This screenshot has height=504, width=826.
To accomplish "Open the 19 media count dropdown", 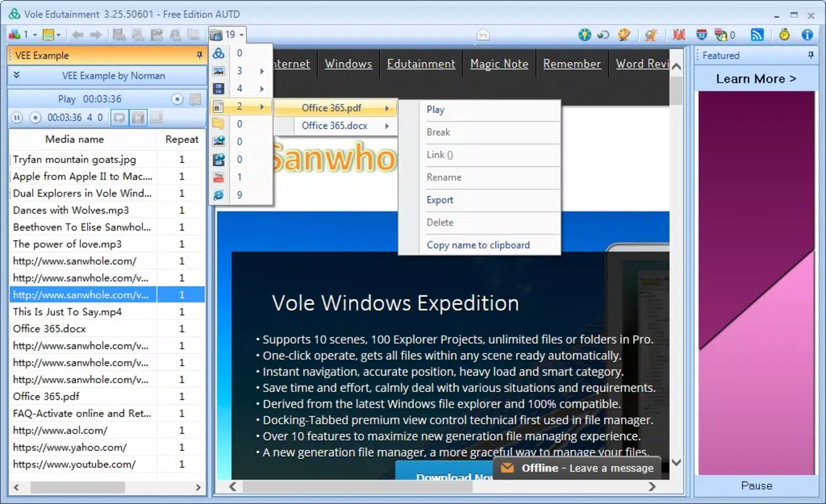I will click(x=227, y=35).
